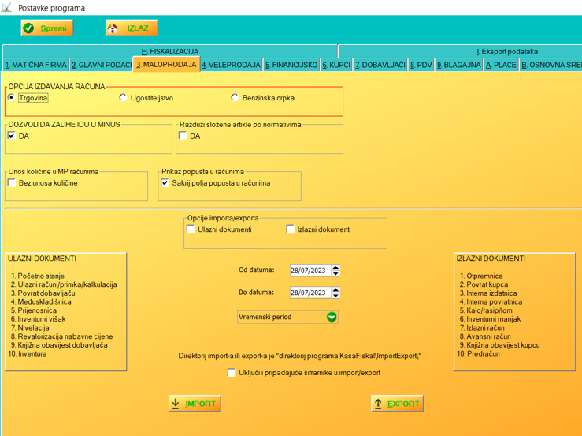The height and width of the screenshot is (436, 582).
Task: Enable the Bez unosa količine checkbox
Action: 12,183
